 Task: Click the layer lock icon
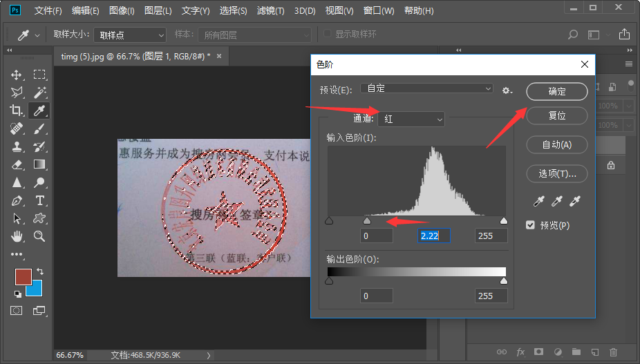tap(610, 165)
